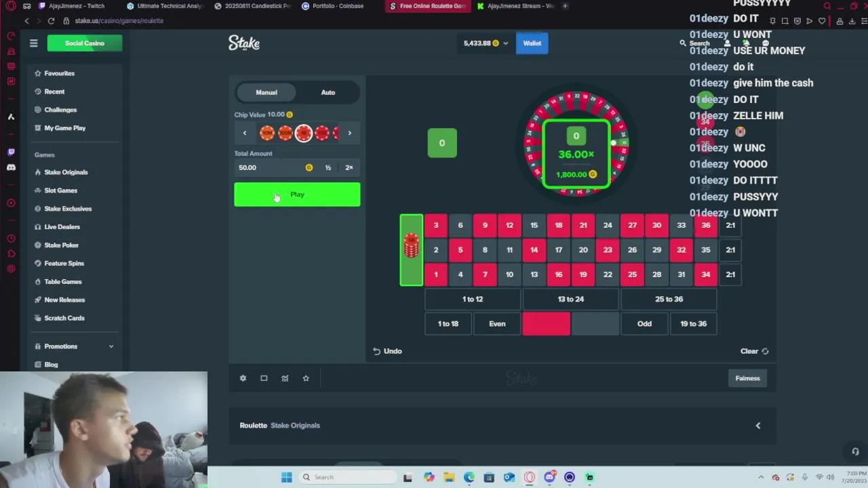Viewport: 868px width, 488px height.
Task: Bet on green zero cell
Action: coord(411,250)
